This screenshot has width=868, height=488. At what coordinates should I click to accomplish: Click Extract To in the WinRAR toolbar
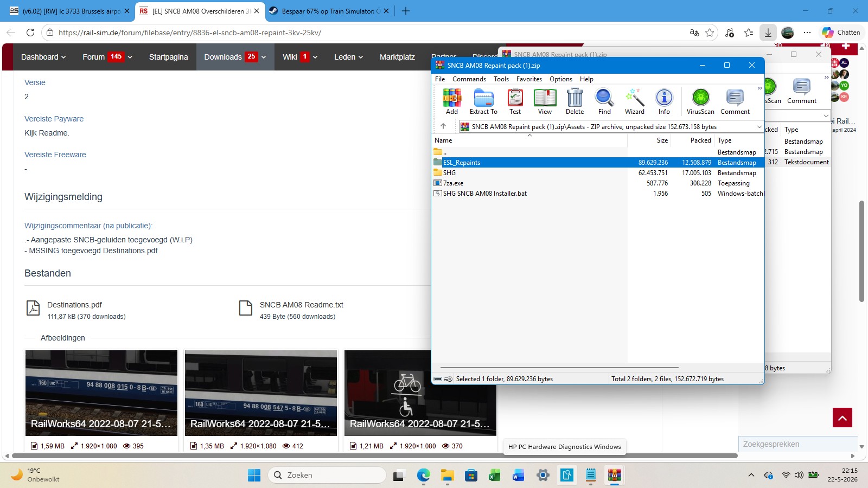[x=483, y=101]
